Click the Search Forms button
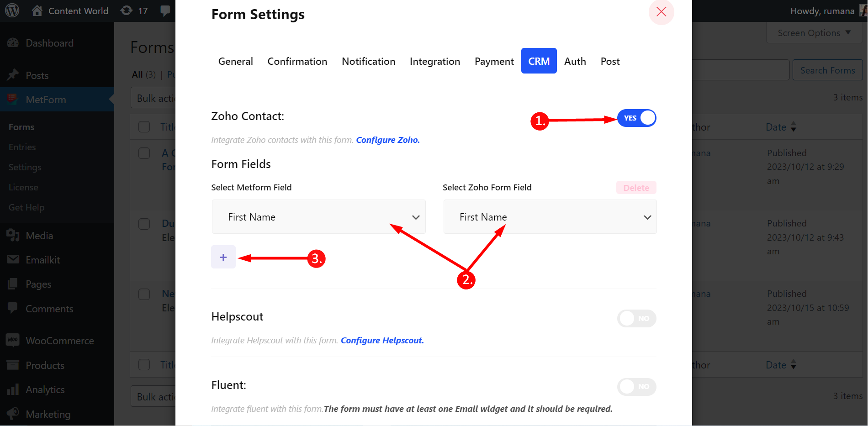 [x=827, y=70]
